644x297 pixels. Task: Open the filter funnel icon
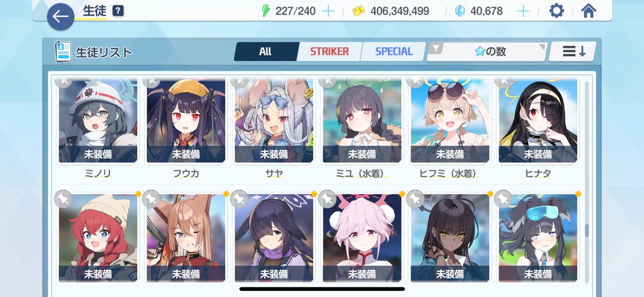pyautogui.click(x=436, y=49)
